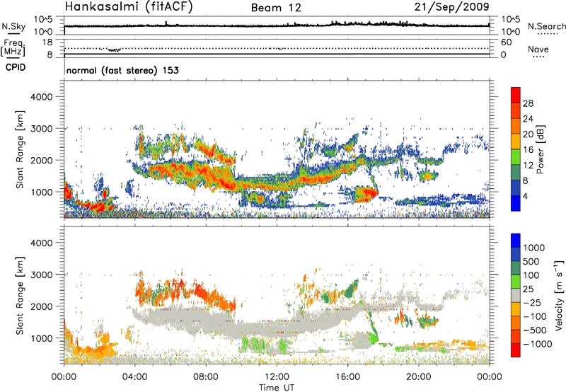
Task: Click the red bottom segment of Velocity color bar
Action: [x=516, y=350]
